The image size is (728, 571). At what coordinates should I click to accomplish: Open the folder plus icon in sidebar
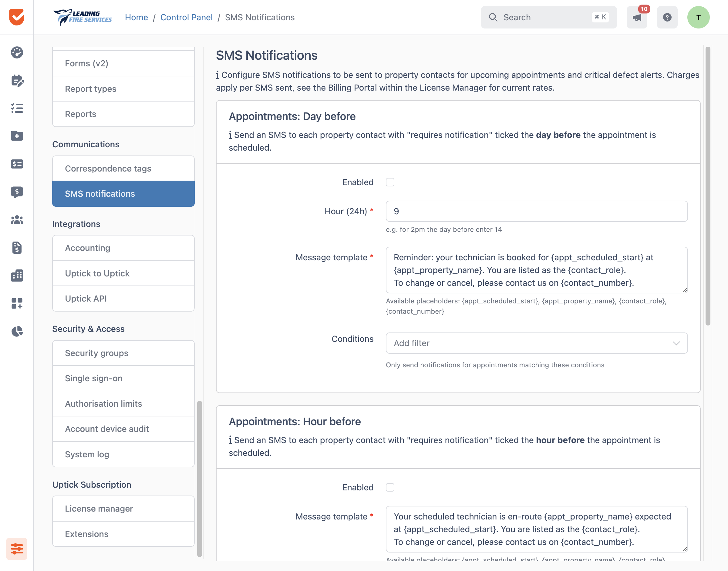(x=17, y=136)
